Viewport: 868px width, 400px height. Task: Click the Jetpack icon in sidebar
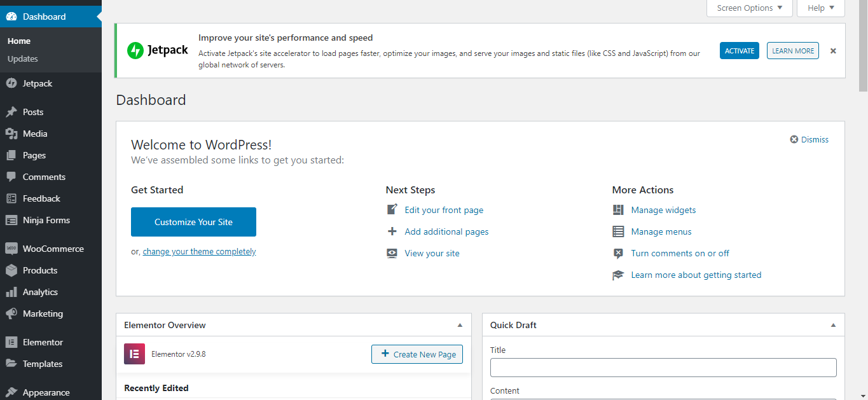pos(11,83)
